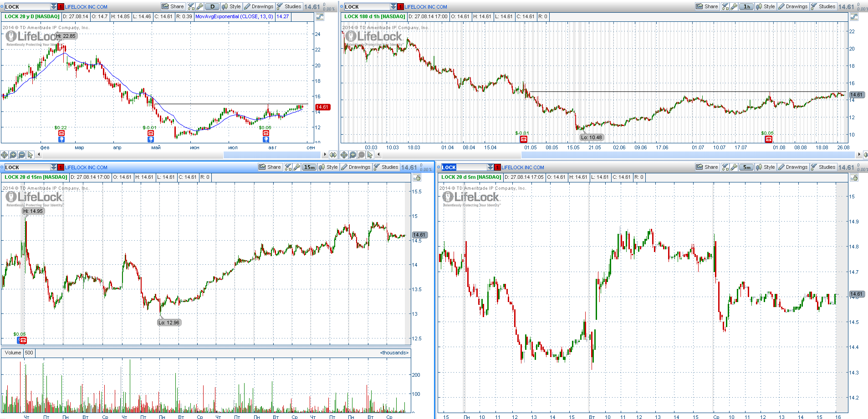Click red alert indicator beside daily chart symbol
The image size is (868, 419).
pyautogui.click(x=61, y=7)
